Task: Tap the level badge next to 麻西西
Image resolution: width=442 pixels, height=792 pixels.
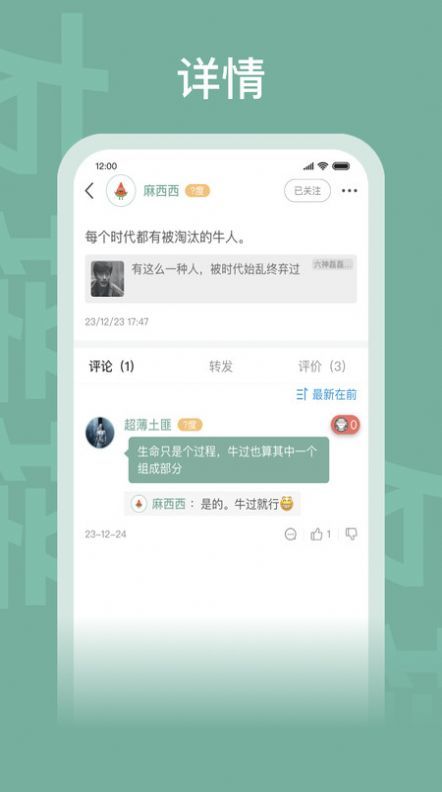Action: click(197, 191)
